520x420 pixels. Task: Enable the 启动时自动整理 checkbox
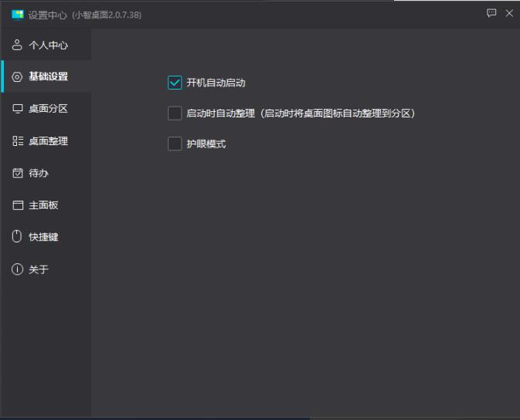175,113
